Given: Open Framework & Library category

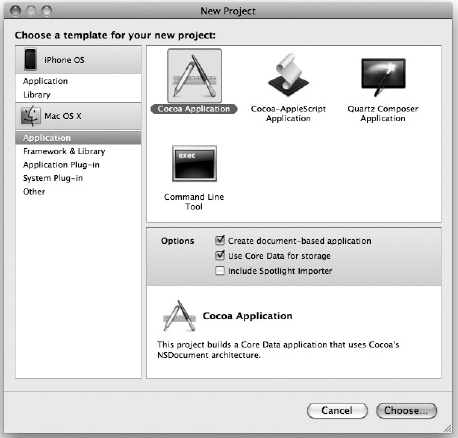Looking at the screenshot, I should (78, 151).
